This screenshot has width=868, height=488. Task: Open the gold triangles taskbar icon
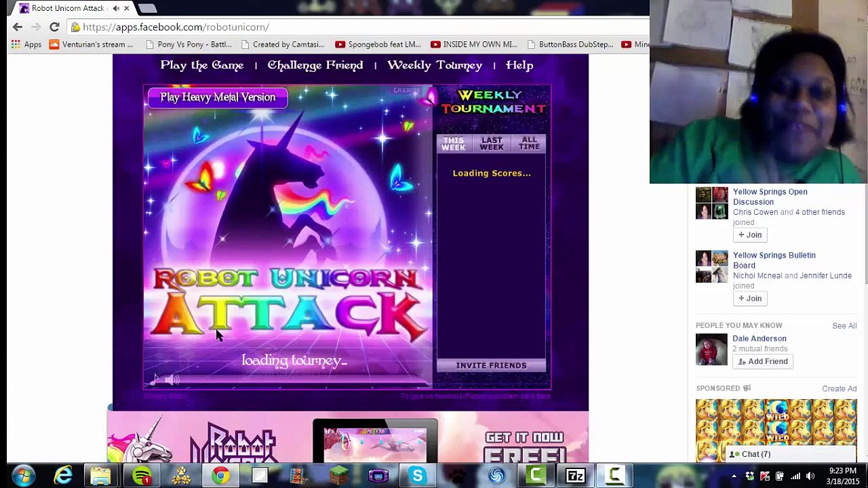(181, 476)
